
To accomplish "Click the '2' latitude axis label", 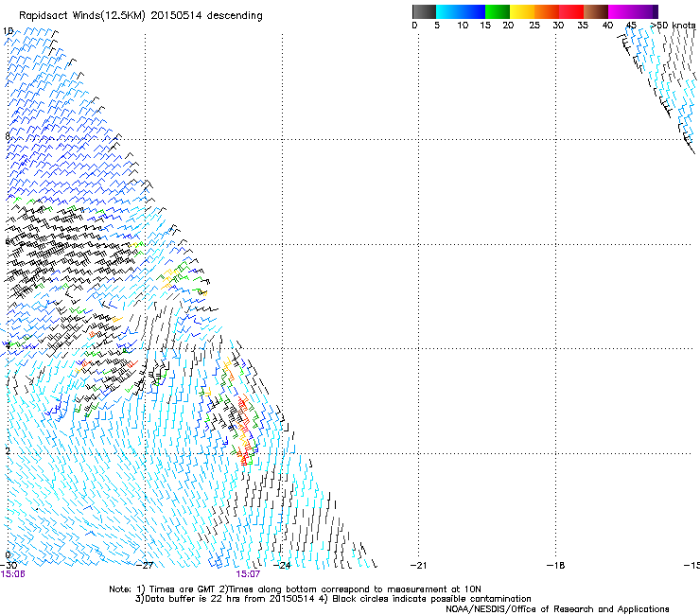I will point(8,451).
